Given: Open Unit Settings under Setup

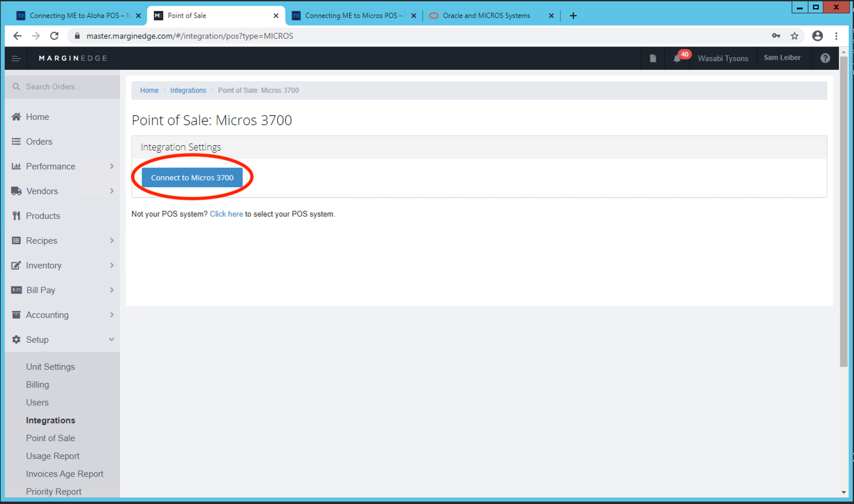Looking at the screenshot, I should [x=50, y=367].
